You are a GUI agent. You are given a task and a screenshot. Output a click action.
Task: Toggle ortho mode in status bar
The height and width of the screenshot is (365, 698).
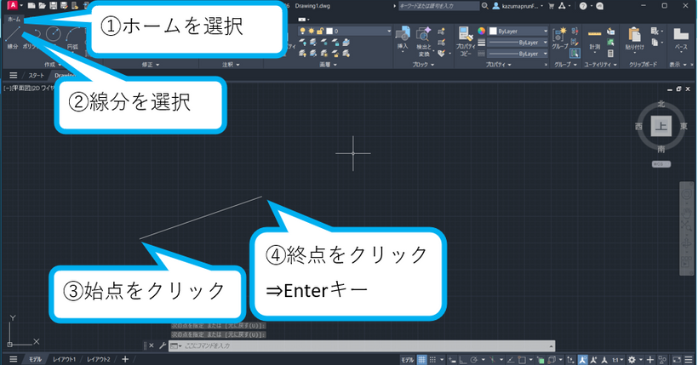coord(463,360)
